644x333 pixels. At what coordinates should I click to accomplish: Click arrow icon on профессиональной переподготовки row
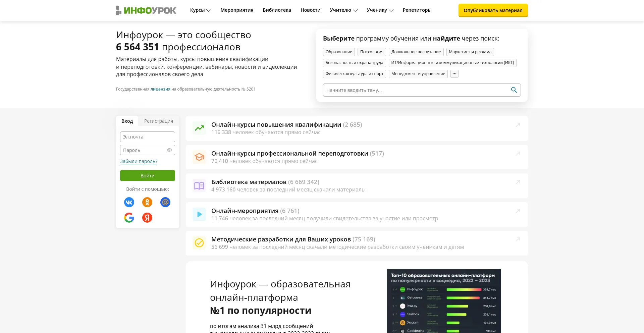tap(518, 154)
